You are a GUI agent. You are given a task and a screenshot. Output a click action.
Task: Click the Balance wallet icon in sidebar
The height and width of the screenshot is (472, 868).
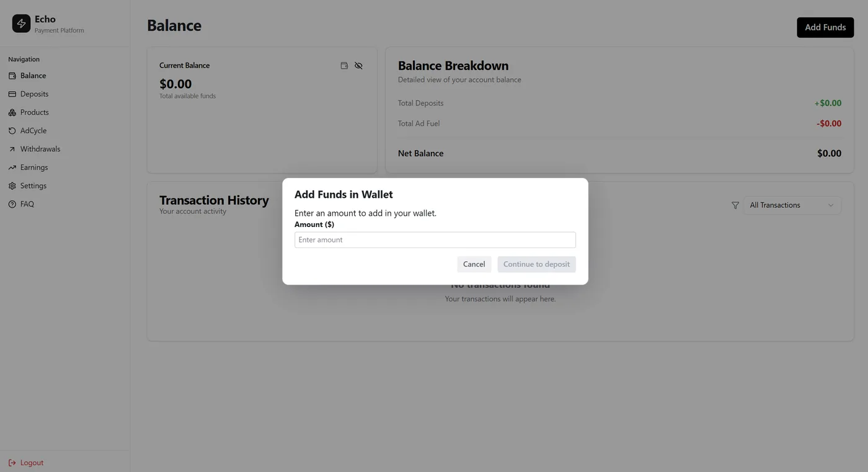pyautogui.click(x=12, y=76)
